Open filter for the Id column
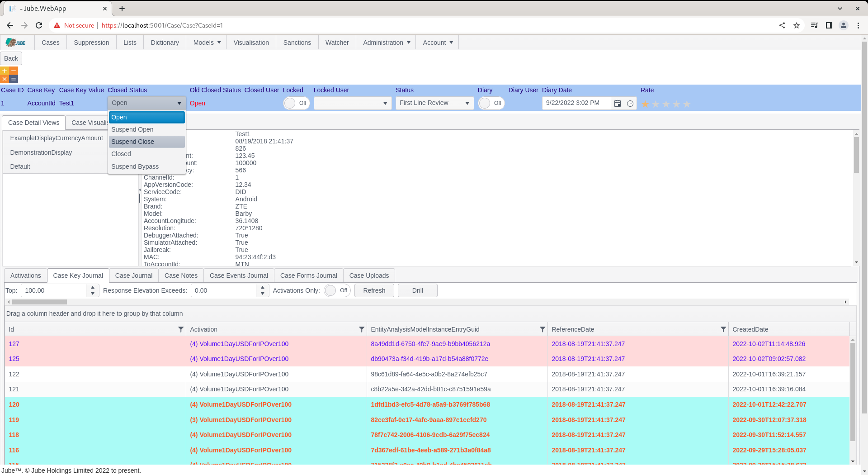Screen dimensions: 868x475 click(x=181, y=329)
